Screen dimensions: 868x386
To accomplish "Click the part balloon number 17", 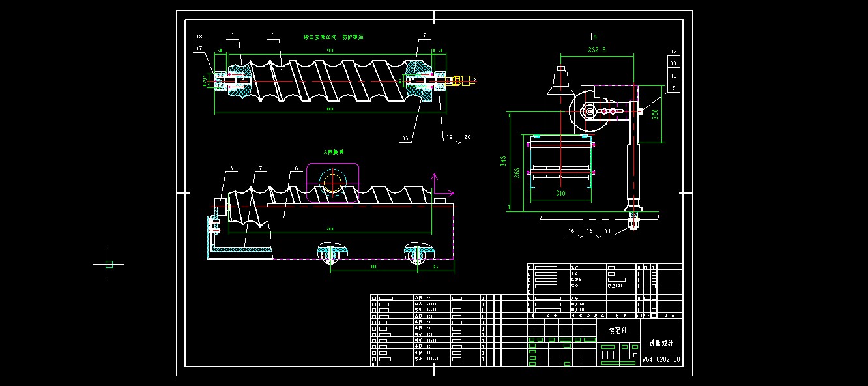I will click(x=199, y=48).
